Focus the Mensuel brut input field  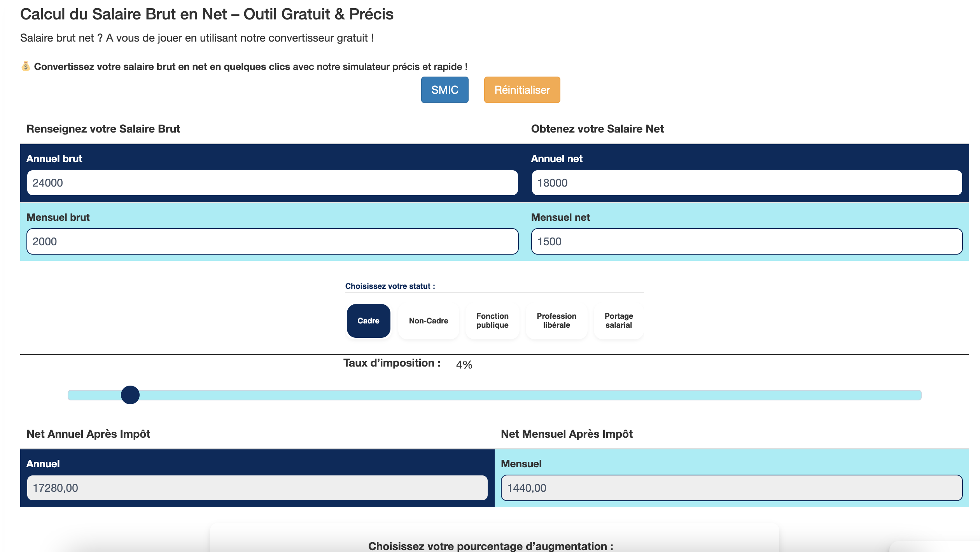(272, 241)
